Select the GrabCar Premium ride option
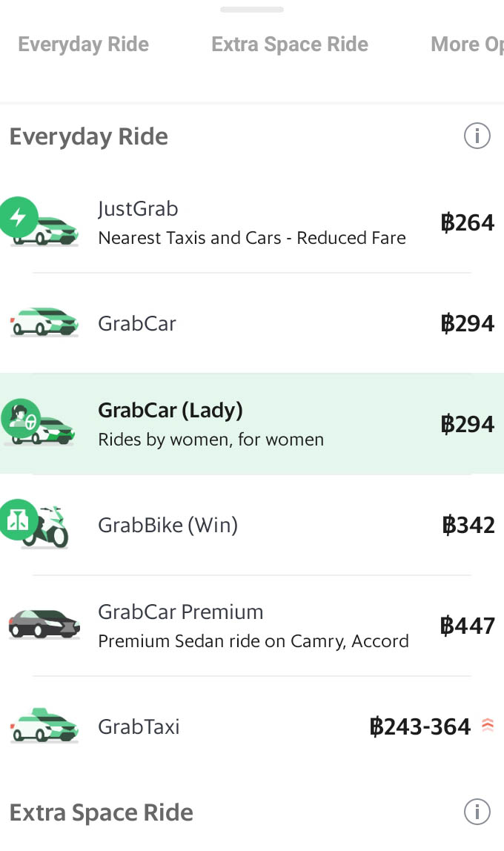 (x=252, y=623)
